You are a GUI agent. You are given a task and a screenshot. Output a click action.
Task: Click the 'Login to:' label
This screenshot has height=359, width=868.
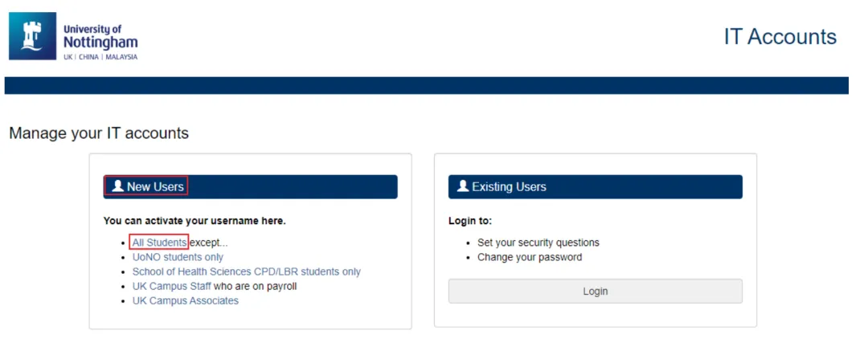click(470, 221)
